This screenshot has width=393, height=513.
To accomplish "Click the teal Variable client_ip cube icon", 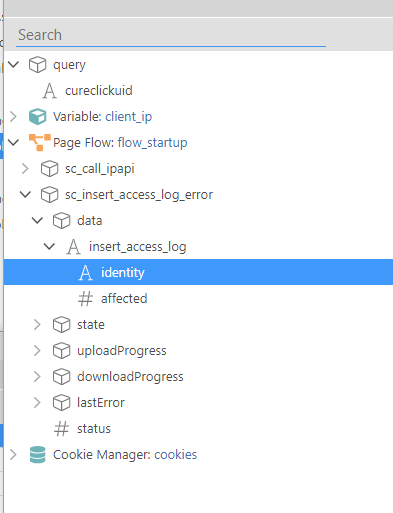I will [37, 116].
